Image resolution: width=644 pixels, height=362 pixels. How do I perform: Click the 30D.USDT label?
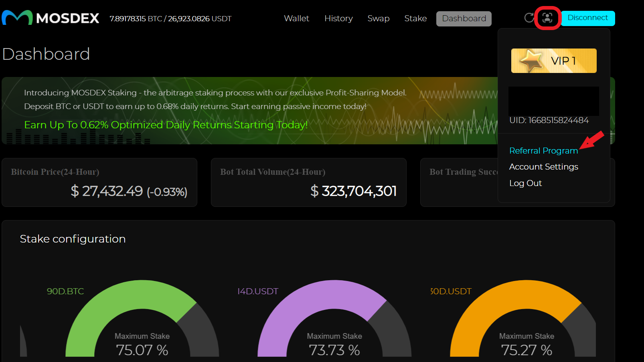coord(451,291)
